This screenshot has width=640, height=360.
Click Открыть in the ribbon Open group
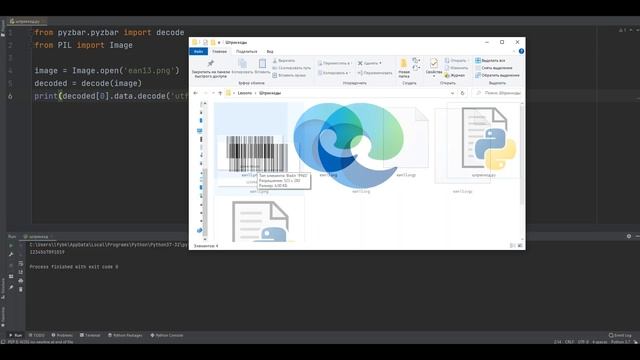456,60
